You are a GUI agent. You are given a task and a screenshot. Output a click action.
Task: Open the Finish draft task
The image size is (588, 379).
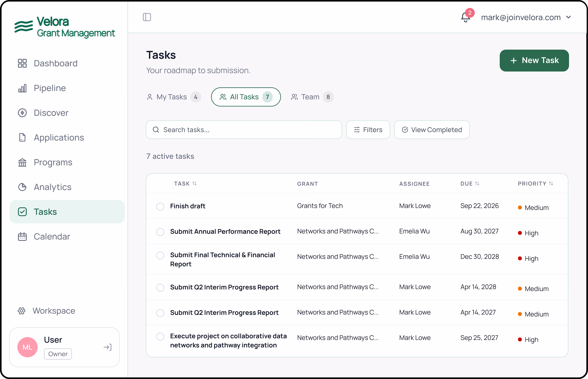187,206
